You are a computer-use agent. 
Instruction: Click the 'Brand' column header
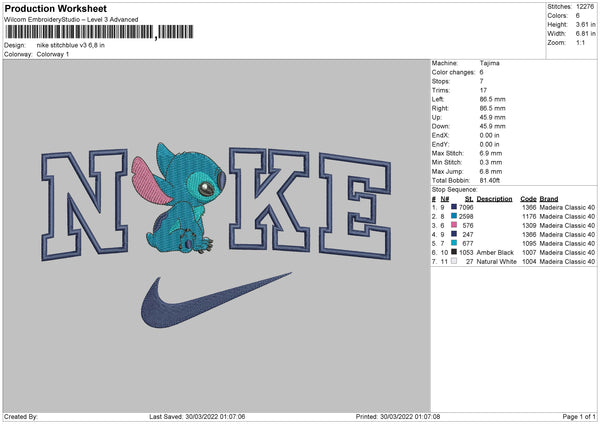(549, 199)
